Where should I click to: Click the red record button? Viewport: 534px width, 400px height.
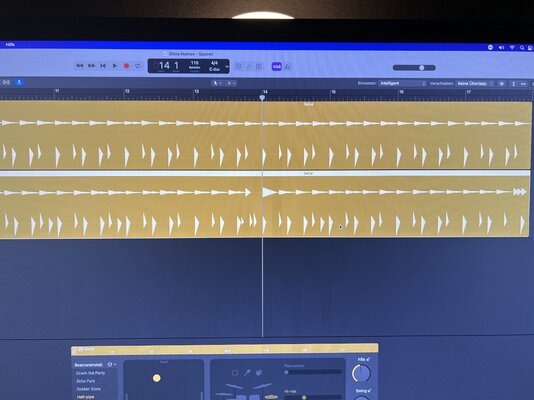pos(126,66)
